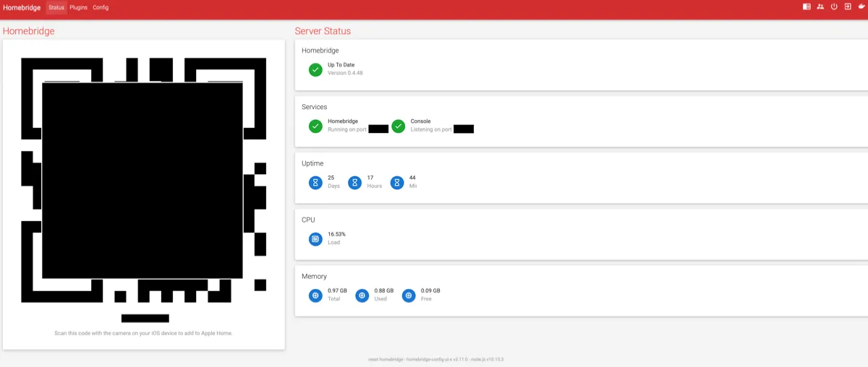The width and height of the screenshot is (868, 367).
Task: Click the Days uptime hourglass icon
Action: point(315,183)
